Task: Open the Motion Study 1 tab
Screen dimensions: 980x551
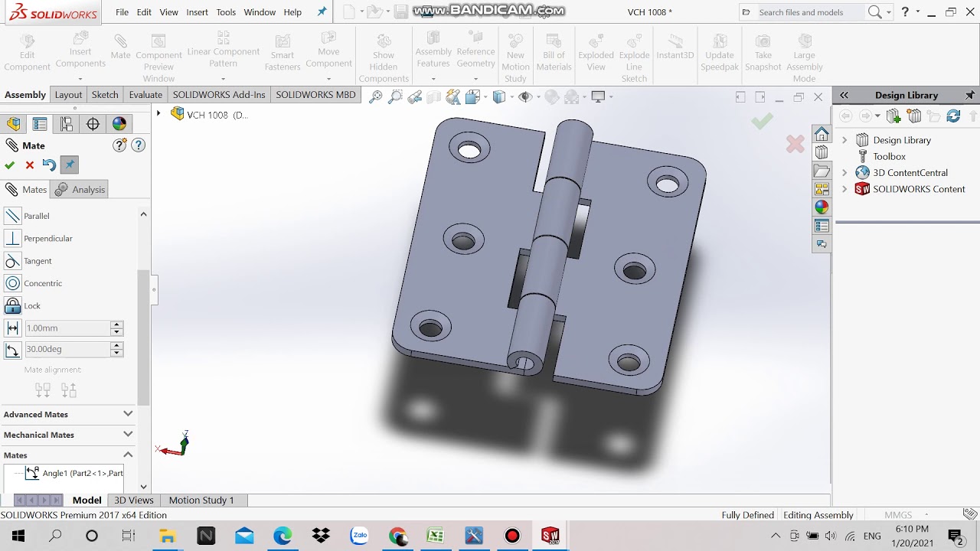Action: (201, 500)
